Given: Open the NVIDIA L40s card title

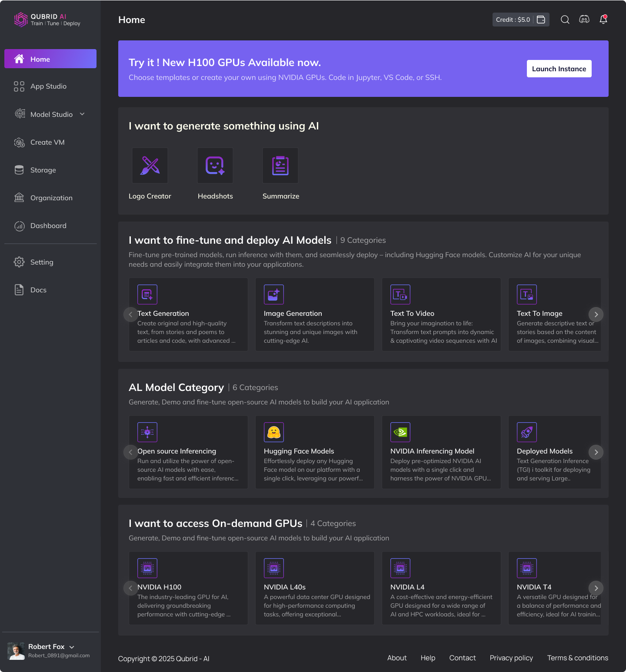Looking at the screenshot, I should tap(285, 587).
